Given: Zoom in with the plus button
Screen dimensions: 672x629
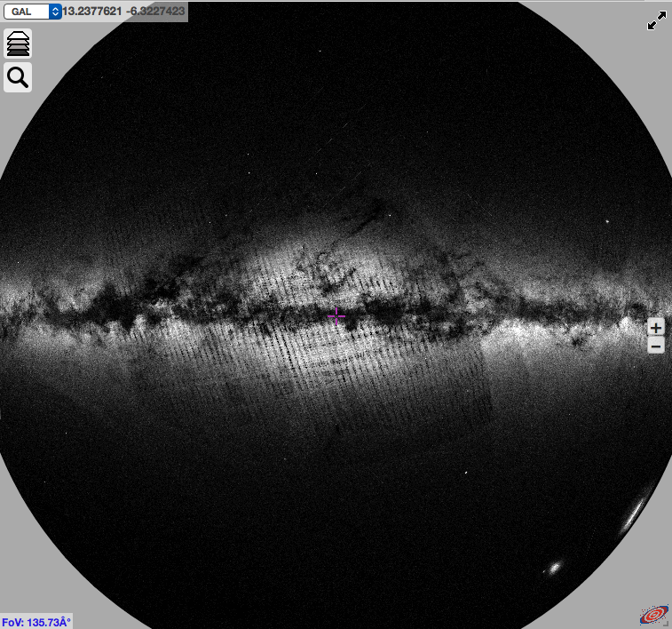Looking at the screenshot, I should click(x=656, y=328).
